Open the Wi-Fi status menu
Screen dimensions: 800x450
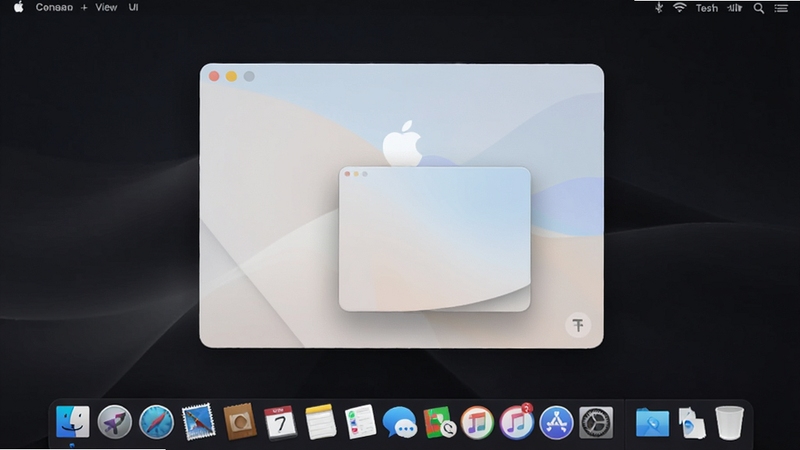pyautogui.click(x=680, y=8)
